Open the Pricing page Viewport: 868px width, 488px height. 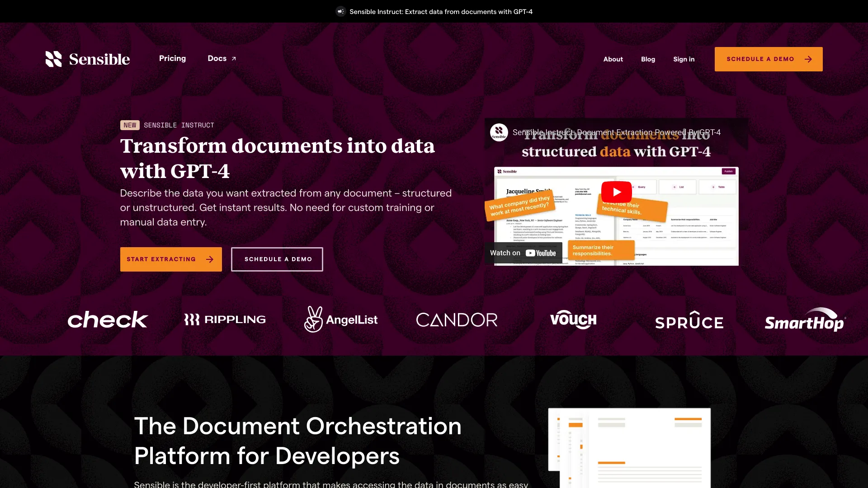pyautogui.click(x=172, y=58)
